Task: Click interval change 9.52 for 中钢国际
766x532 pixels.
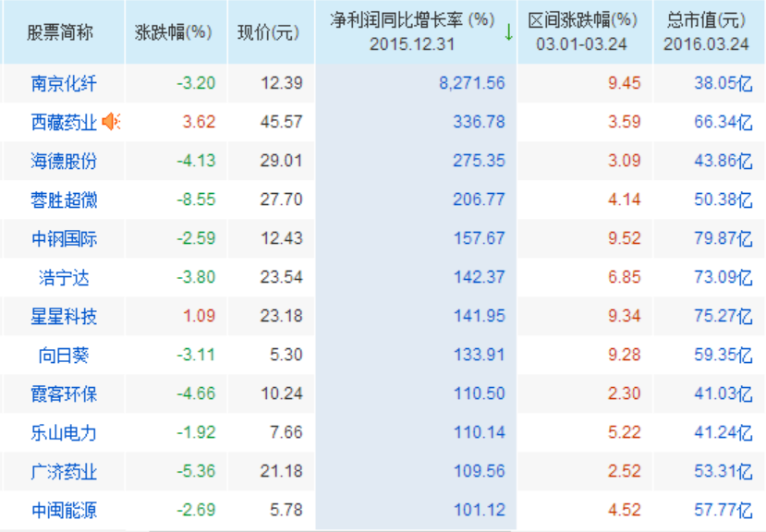Action: tap(625, 238)
